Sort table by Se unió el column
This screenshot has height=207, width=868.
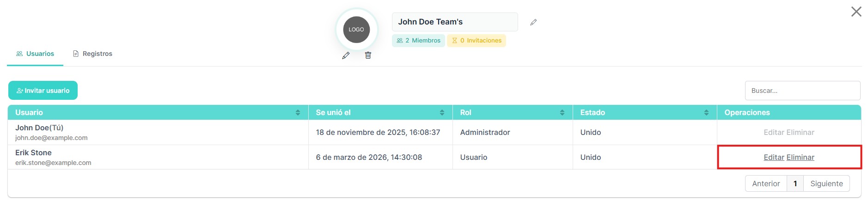point(442,113)
